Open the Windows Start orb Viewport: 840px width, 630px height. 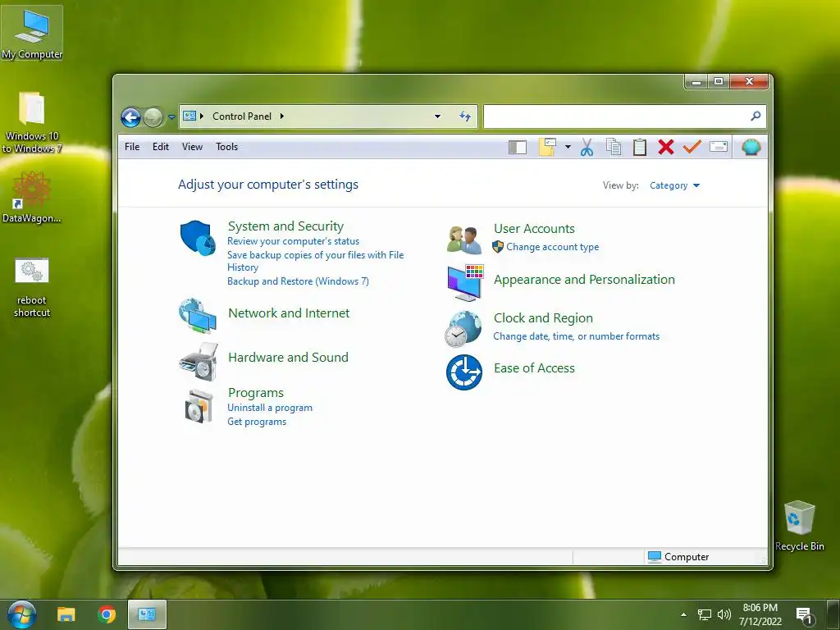point(21,614)
